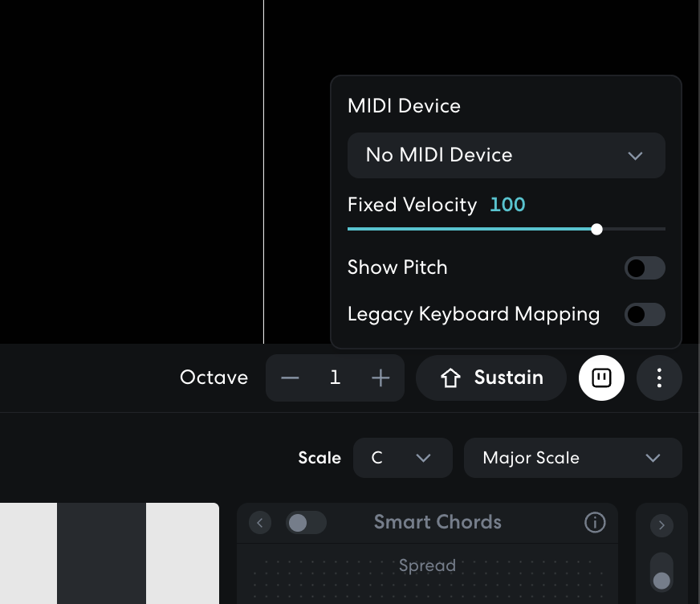Click the Smart Chords info icon

pos(595,523)
